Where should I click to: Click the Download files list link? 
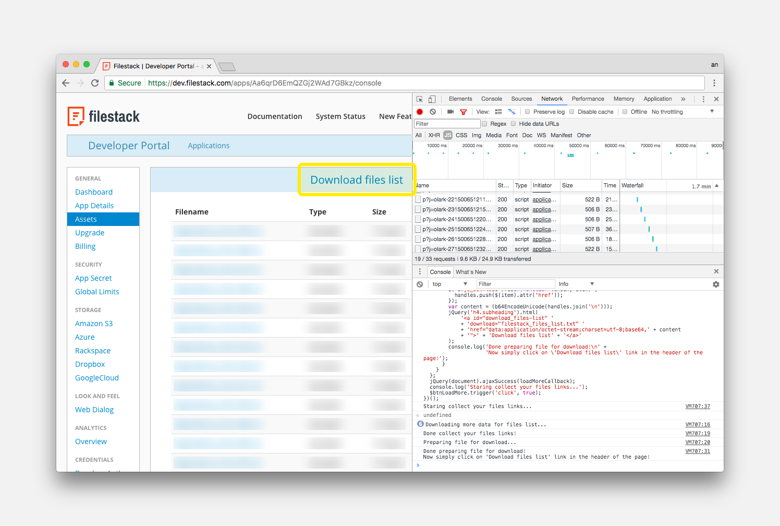(x=356, y=180)
